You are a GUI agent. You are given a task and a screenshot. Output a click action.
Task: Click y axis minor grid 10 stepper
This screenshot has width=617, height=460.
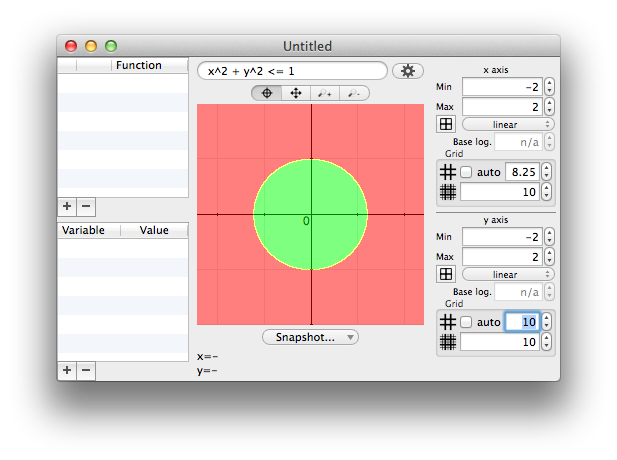coord(546,342)
